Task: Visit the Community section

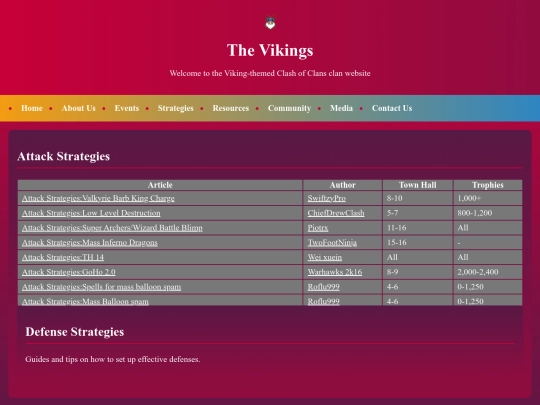Action: coord(289,108)
